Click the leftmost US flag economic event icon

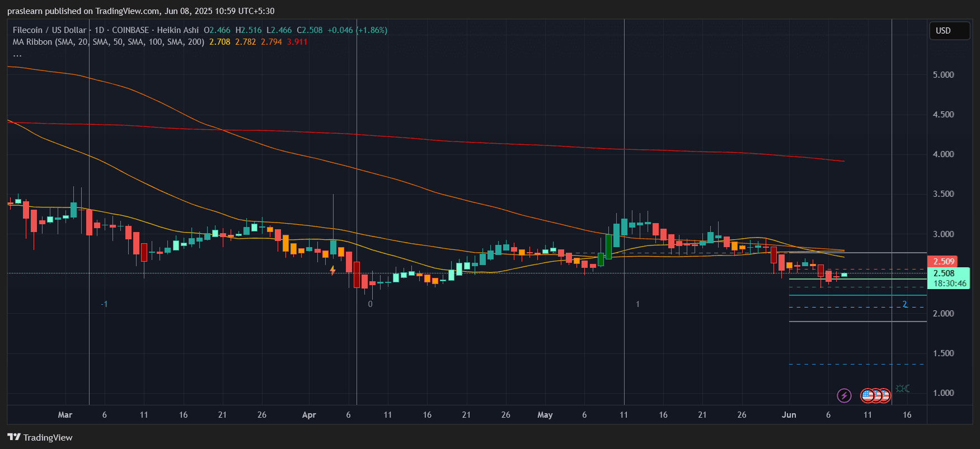click(868, 396)
